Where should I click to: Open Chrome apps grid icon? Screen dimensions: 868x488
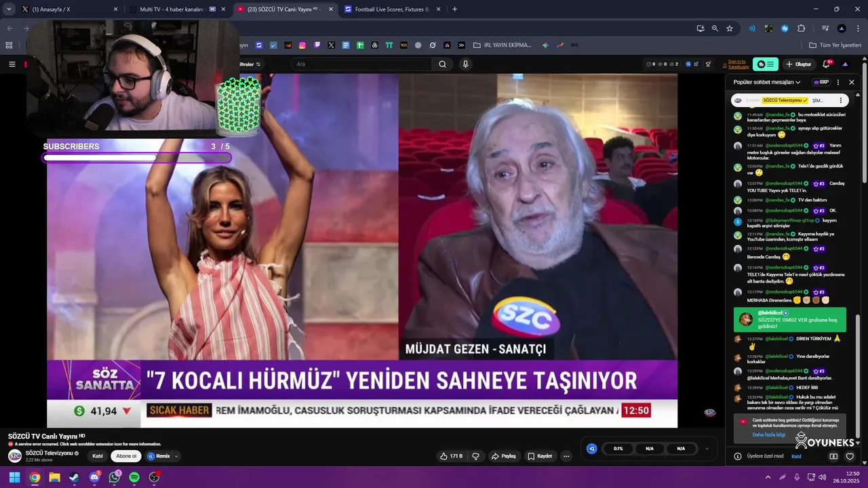(9, 45)
